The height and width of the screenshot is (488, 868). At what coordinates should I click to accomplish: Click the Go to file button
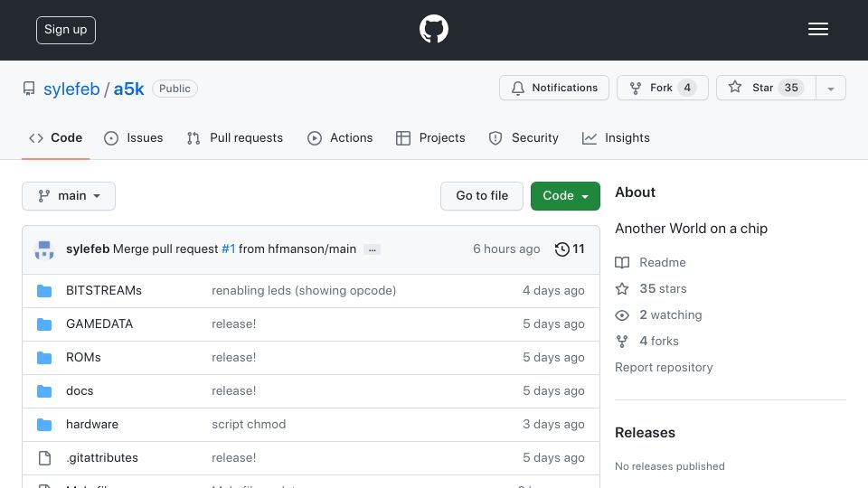(x=482, y=196)
